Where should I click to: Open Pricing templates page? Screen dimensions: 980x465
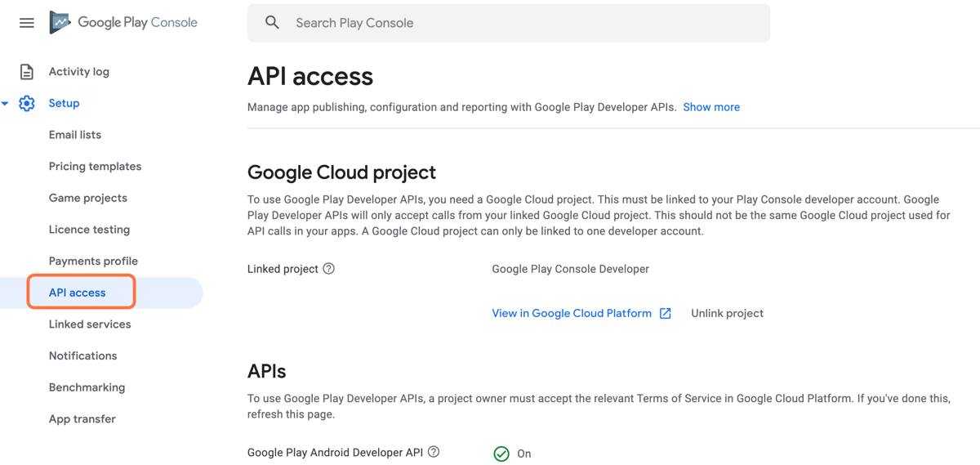point(95,167)
